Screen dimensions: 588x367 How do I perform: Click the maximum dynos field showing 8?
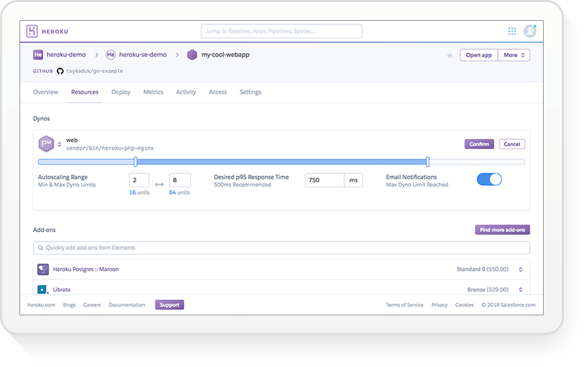point(180,180)
